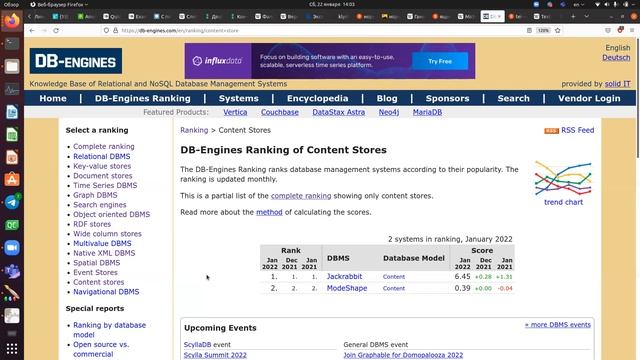The height and width of the screenshot is (360, 640).
Task: Open the system monitor dock icon
Action: [12, 89]
